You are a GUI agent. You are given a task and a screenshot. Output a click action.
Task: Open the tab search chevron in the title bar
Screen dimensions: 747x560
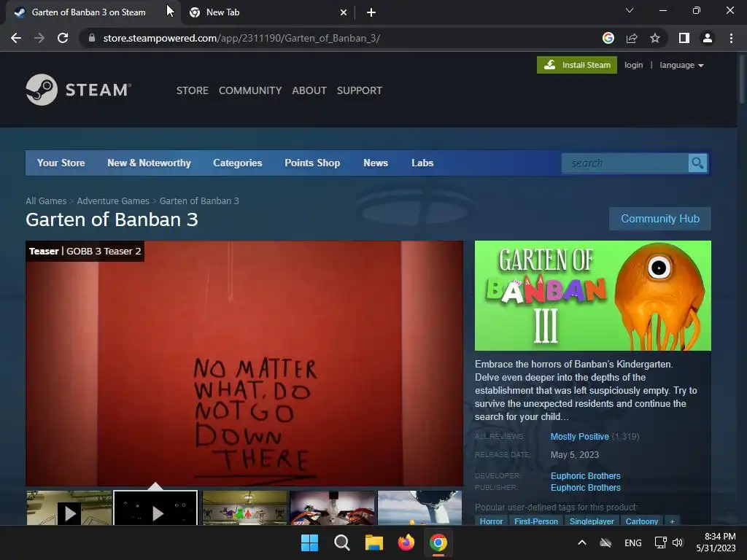coord(630,10)
